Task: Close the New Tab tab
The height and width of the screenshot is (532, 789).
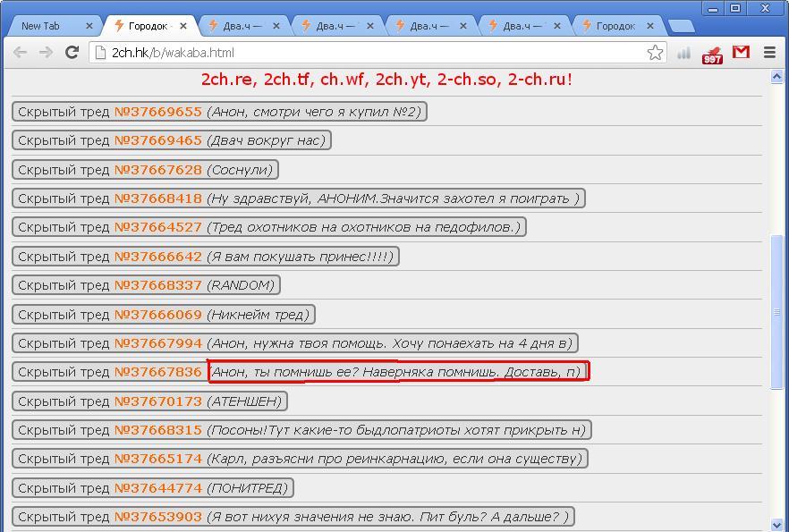Action: 89,26
